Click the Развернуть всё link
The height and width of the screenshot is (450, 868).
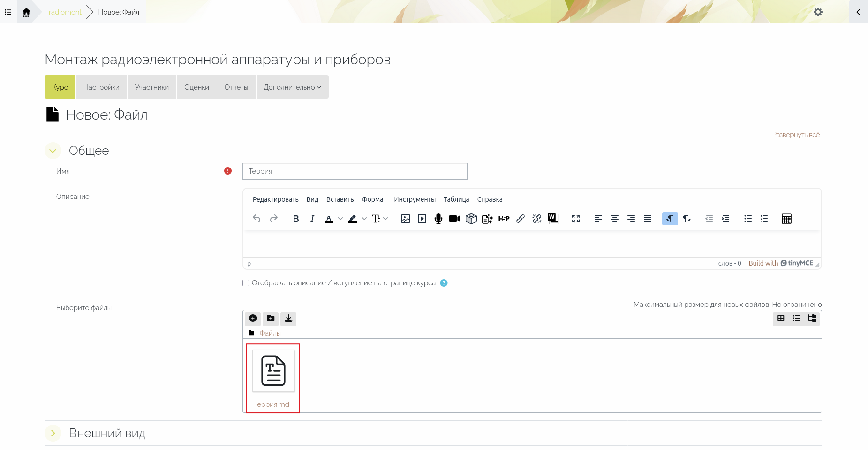(x=796, y=135)
